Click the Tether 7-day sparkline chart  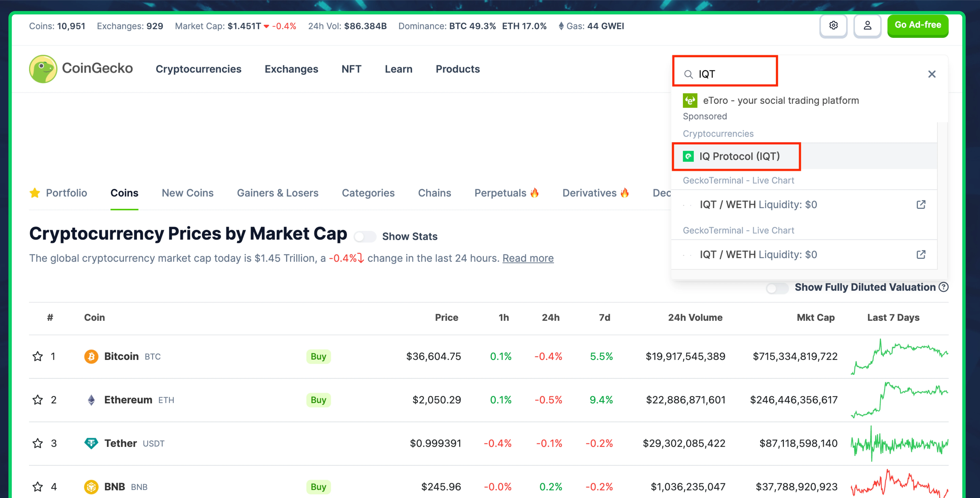pos(899,443)
